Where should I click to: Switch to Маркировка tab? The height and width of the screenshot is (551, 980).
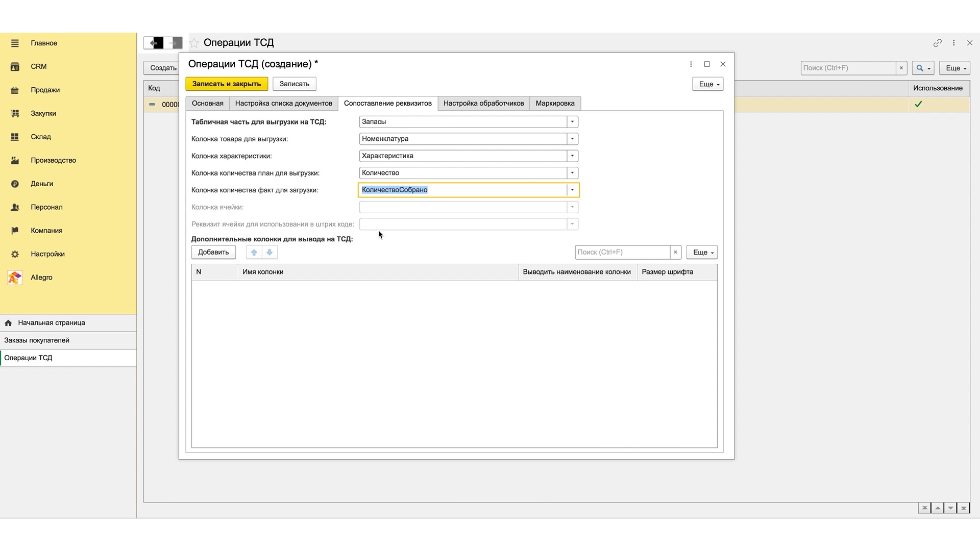tap(555, 104)
